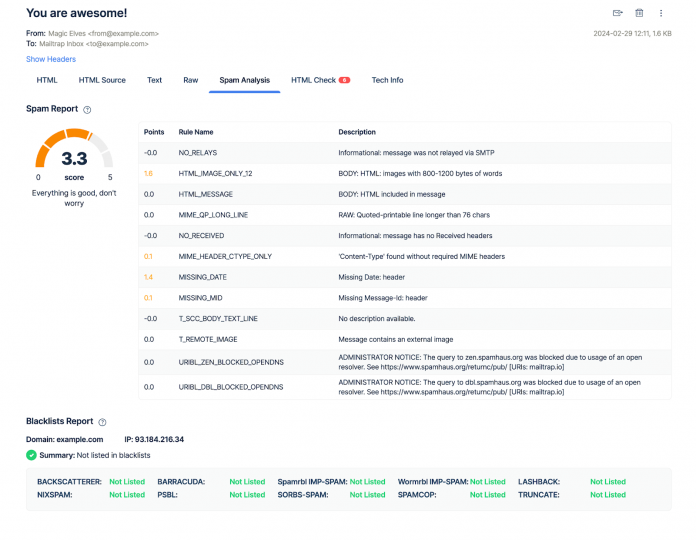Click the forward email envelope icon
Viewport: 696px width, 540px height.
point(617,13)
